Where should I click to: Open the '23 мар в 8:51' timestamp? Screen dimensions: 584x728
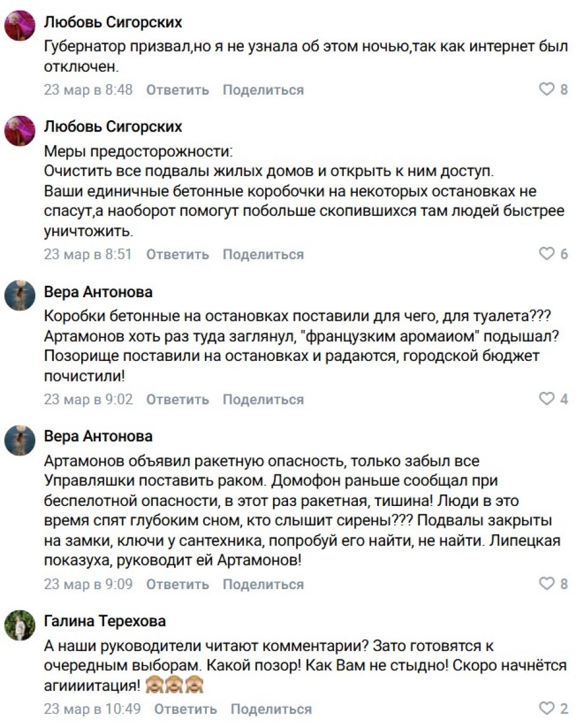coord(88,255)
